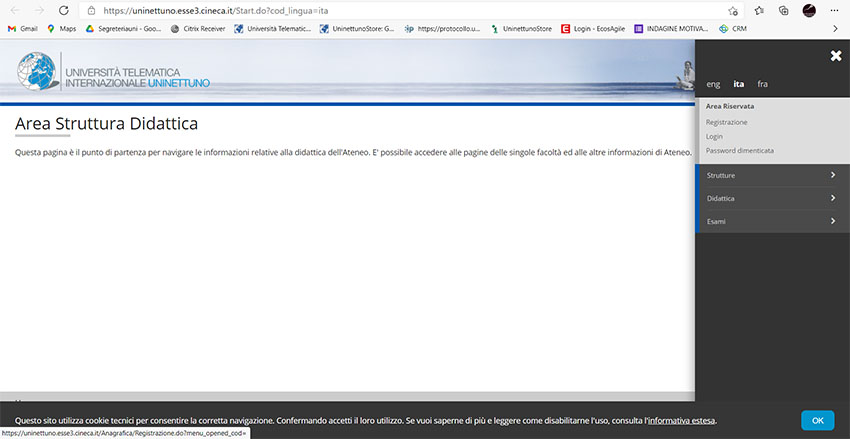This screenshot has height=439, width=850.
Task: Open the browser three-dot settings menu
Action: pos(835,10)
